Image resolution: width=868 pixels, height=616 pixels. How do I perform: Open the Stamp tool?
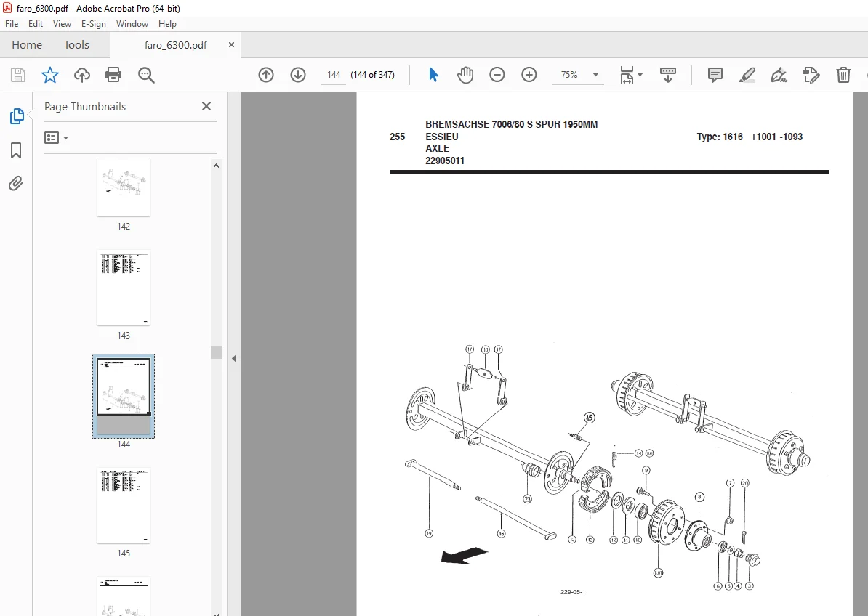coord(811,75)
